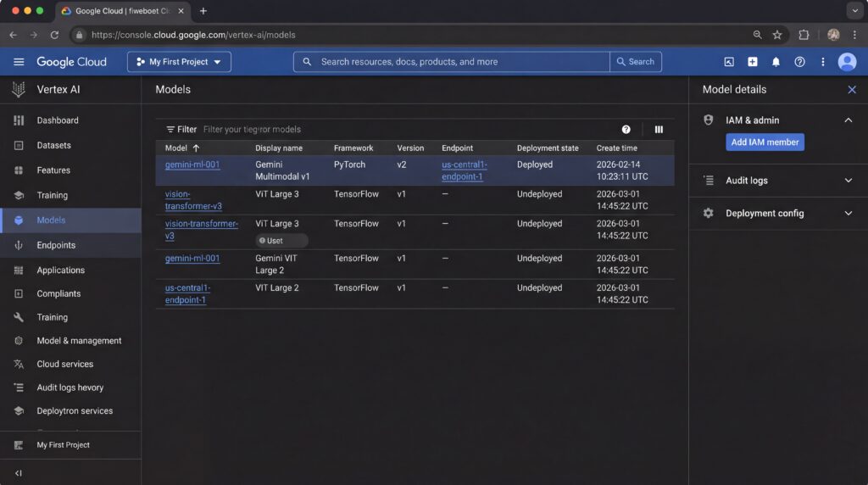868x485 pixels.
Task: Click the Google Cloud logo
Action: 71,61
